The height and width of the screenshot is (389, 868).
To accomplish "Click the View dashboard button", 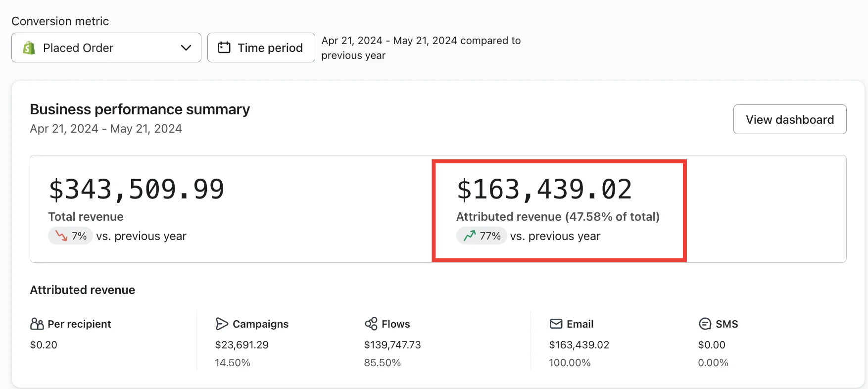I will tap(790, 119).
